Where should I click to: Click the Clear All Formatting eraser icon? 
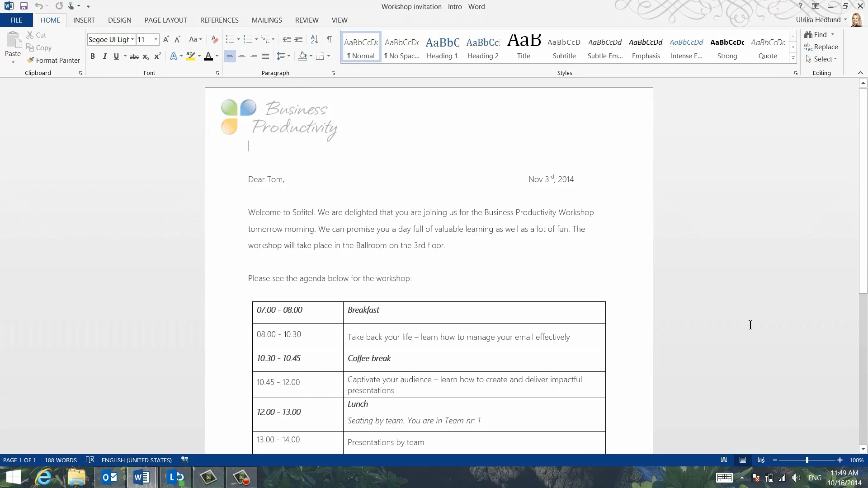(x=215, y=40)
